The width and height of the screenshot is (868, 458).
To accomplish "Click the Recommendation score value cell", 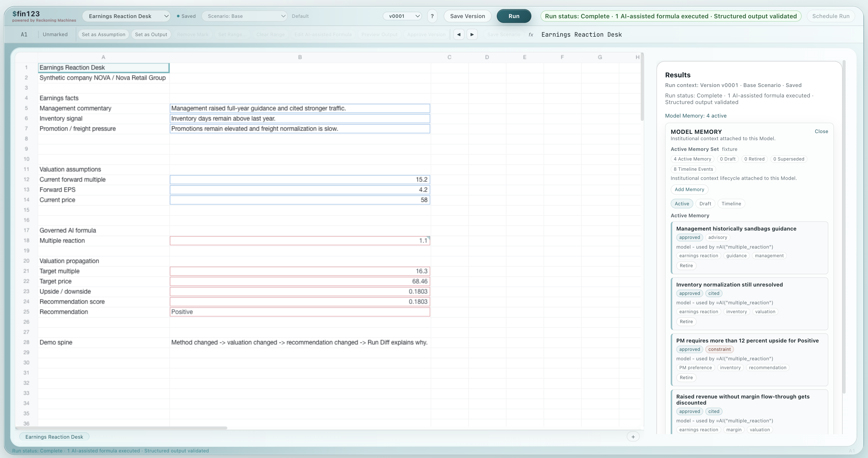I will 300,302.
